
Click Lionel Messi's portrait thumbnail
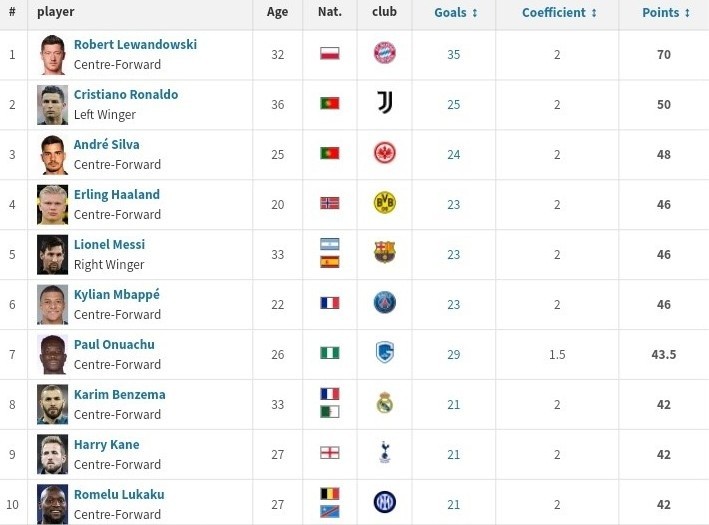point(52,255)
